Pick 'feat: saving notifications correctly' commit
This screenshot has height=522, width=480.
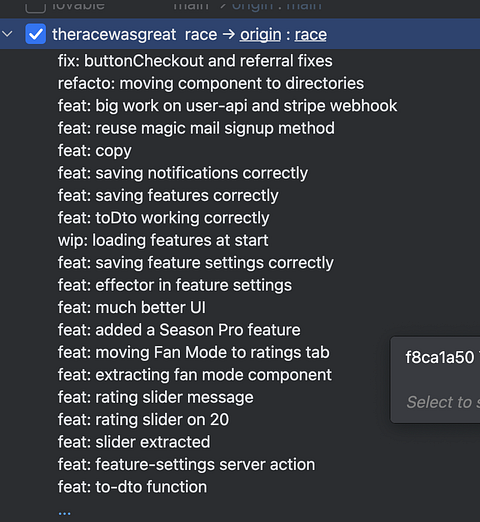(183, 173)
